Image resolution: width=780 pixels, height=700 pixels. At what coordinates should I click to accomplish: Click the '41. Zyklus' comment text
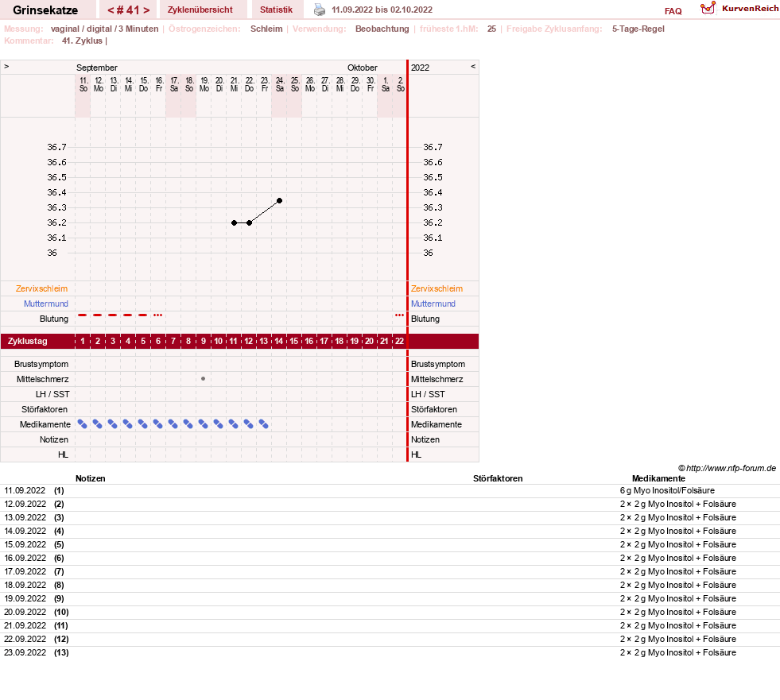[x=82, y=41]
